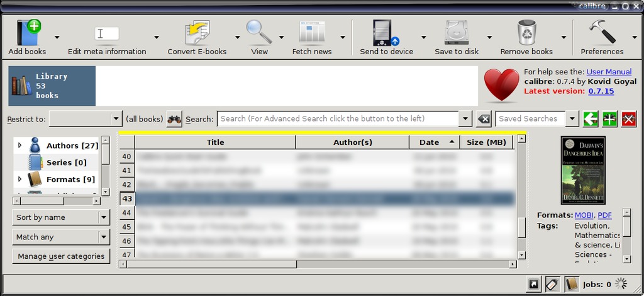Toggle book details button in status bar
The width and height of the screenshot is (644, 296).
(571, 285)
